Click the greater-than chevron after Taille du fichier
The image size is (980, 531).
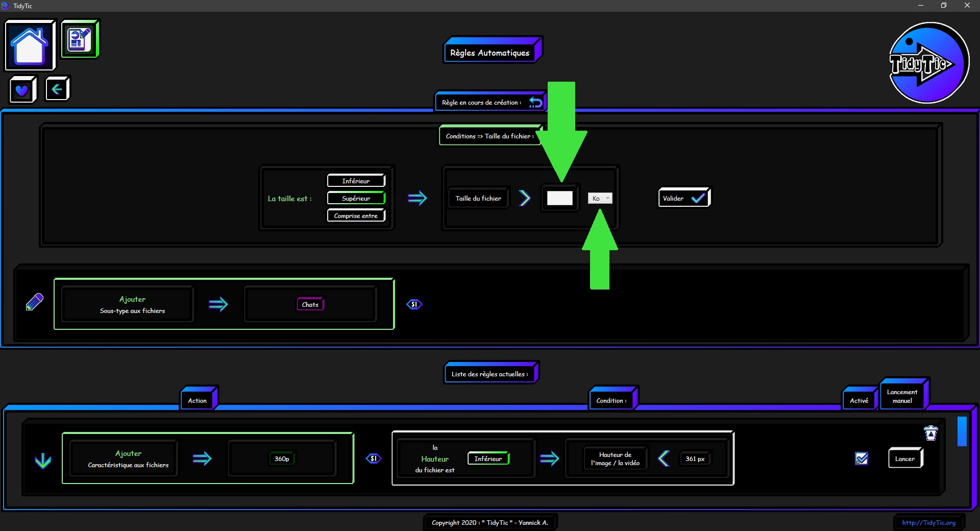[525, 198]
